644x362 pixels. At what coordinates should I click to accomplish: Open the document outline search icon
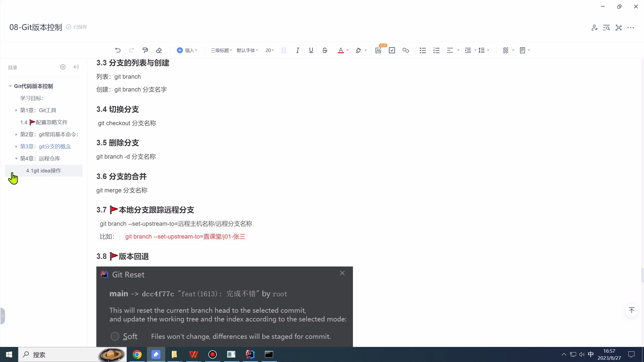[606, 28]
